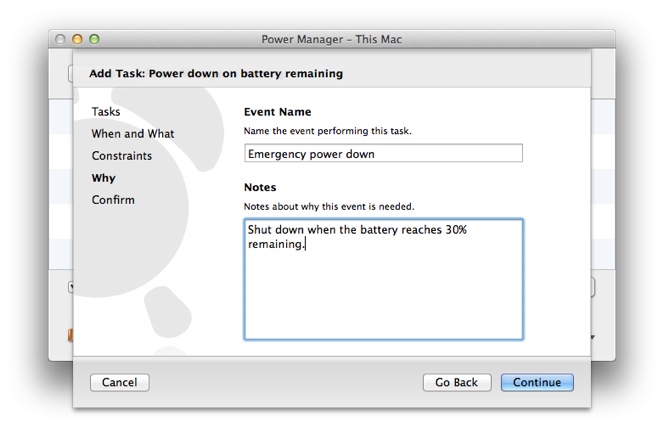Click the gray close window button

point(60,39)
